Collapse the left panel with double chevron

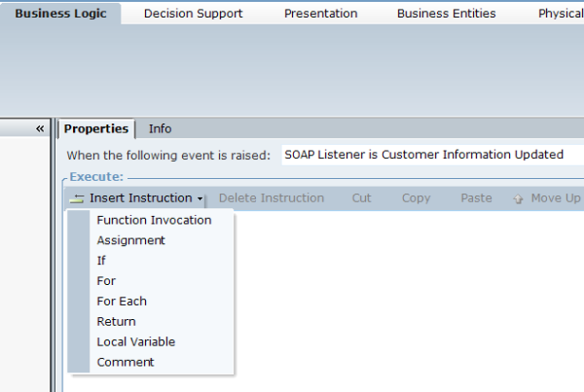point(40,128)
